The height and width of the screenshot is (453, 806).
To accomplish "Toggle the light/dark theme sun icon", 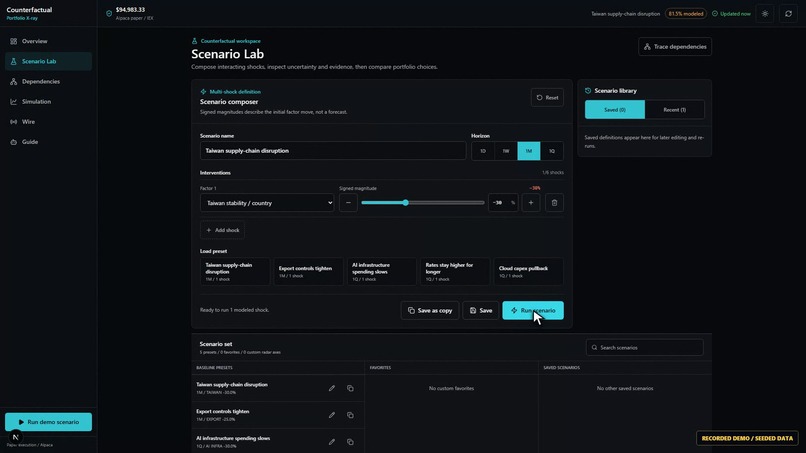I will [x=765, y=14].
